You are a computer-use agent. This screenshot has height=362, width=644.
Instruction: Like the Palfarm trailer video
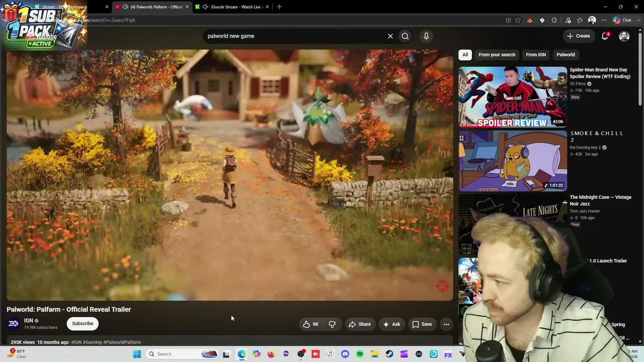(311, 324)
